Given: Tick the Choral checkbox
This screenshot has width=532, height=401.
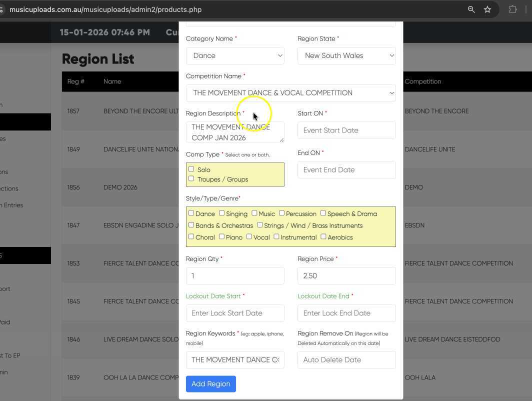Looking at the screenshot, I should pyautogui.click(x=191, y=236).
